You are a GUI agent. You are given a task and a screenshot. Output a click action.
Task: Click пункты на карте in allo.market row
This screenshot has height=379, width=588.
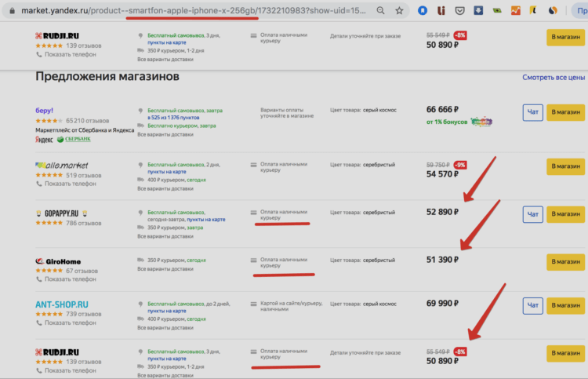click(167, 172)
